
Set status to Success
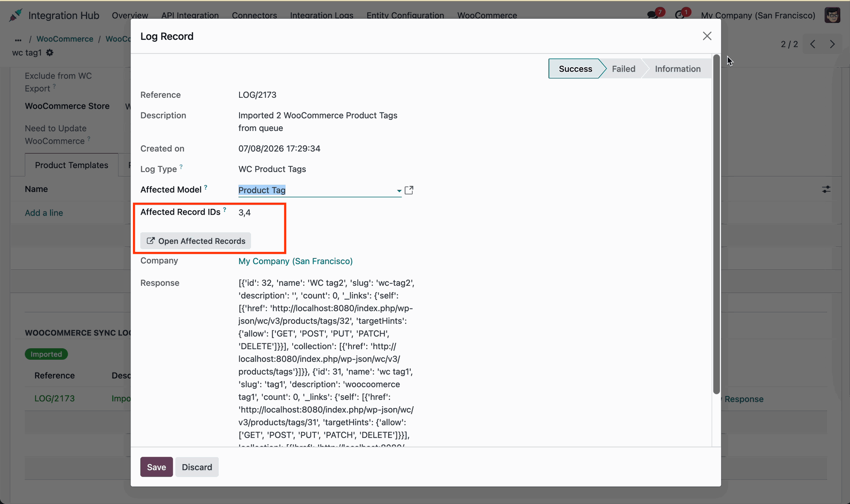pos(575,69)
